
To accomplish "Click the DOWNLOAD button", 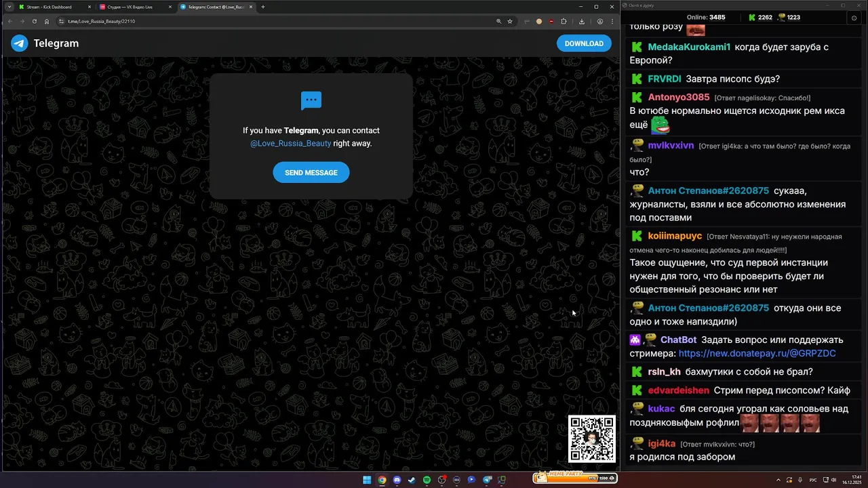I will 584,43.
